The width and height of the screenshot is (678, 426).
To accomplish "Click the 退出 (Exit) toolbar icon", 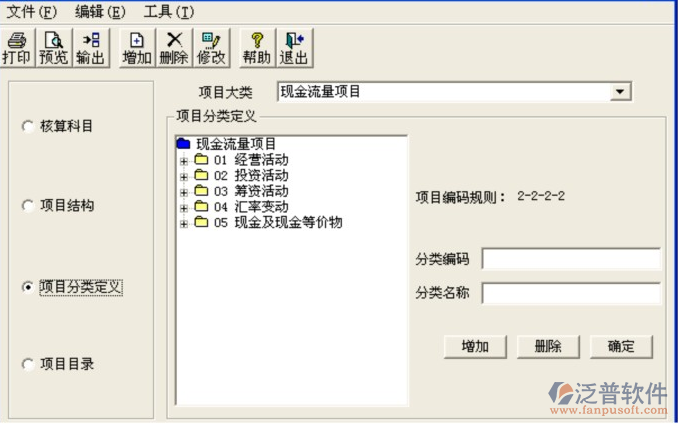I will tap(293, 47).
